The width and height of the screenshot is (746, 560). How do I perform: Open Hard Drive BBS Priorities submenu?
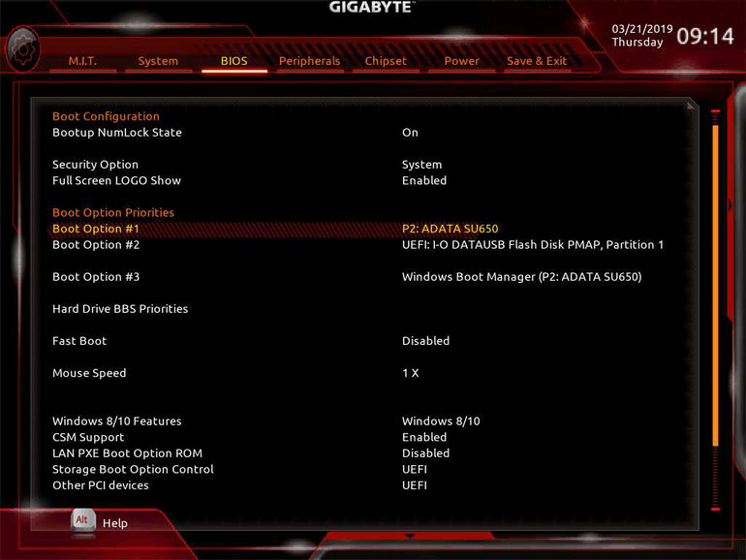120,309
